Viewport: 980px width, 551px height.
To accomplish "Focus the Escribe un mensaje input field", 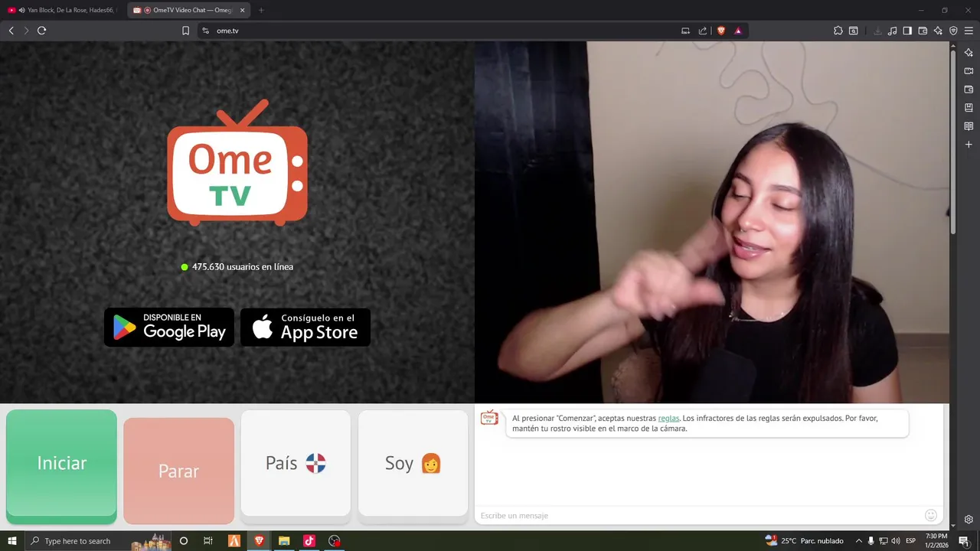I will [x=701, y=516].
